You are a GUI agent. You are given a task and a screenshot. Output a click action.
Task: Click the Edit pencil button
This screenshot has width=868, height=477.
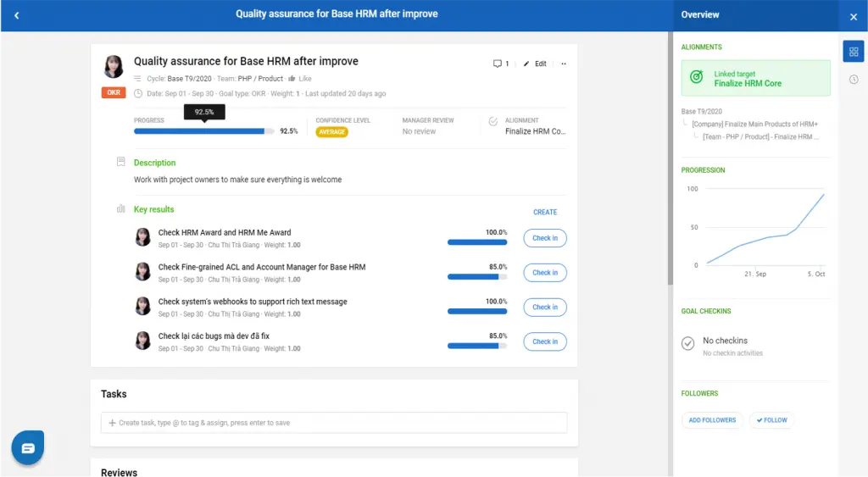(535, 64)
